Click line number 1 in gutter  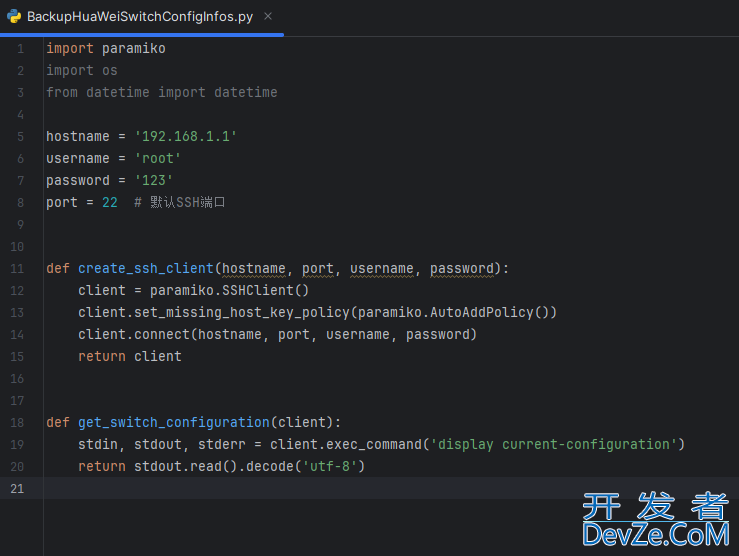coord(20,49)
